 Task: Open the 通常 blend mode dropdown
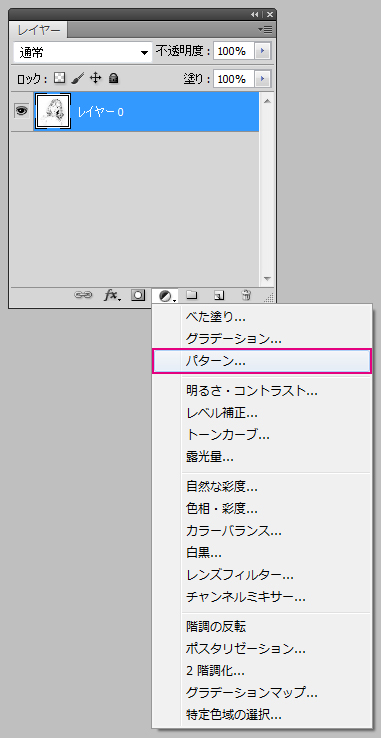coord(83,53)
